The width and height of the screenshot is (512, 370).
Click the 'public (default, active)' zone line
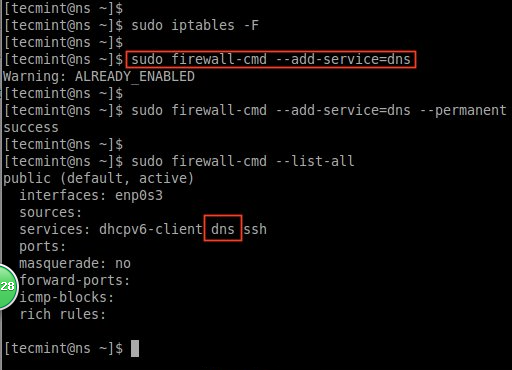coord(98,178)
